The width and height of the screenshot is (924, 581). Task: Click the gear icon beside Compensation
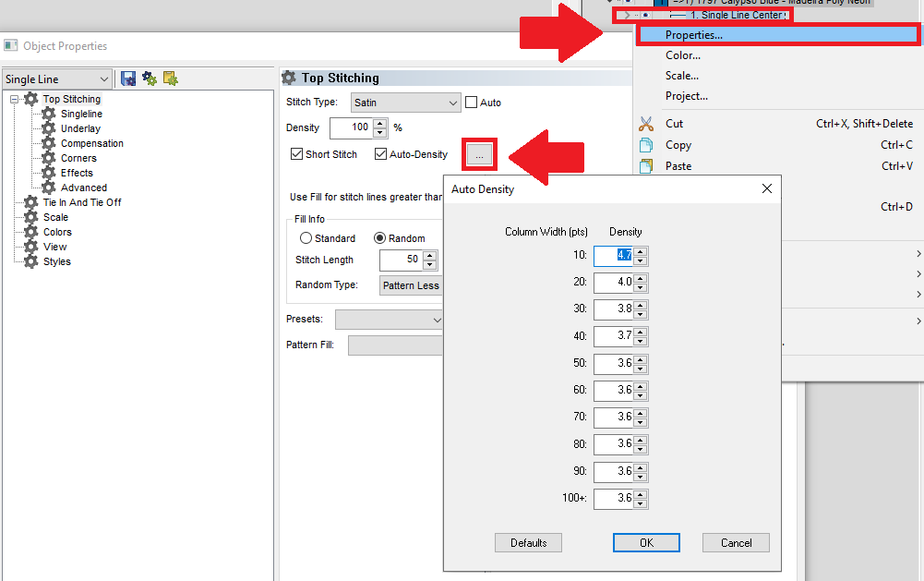pyautogui.click(x=49, y=143)
